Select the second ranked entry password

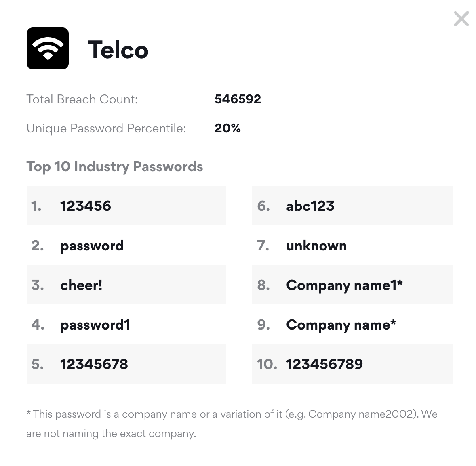[x=92, y=246]
